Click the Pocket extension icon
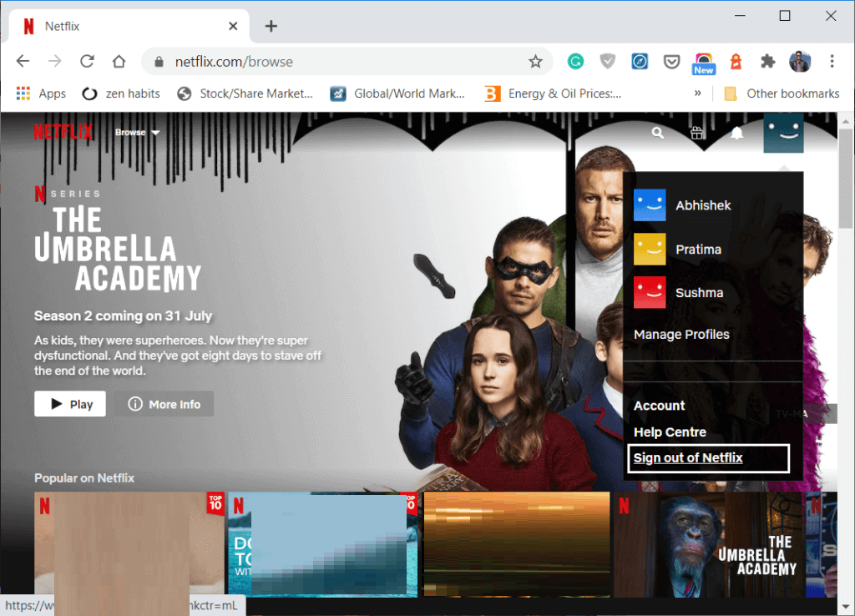 [671, 61]
